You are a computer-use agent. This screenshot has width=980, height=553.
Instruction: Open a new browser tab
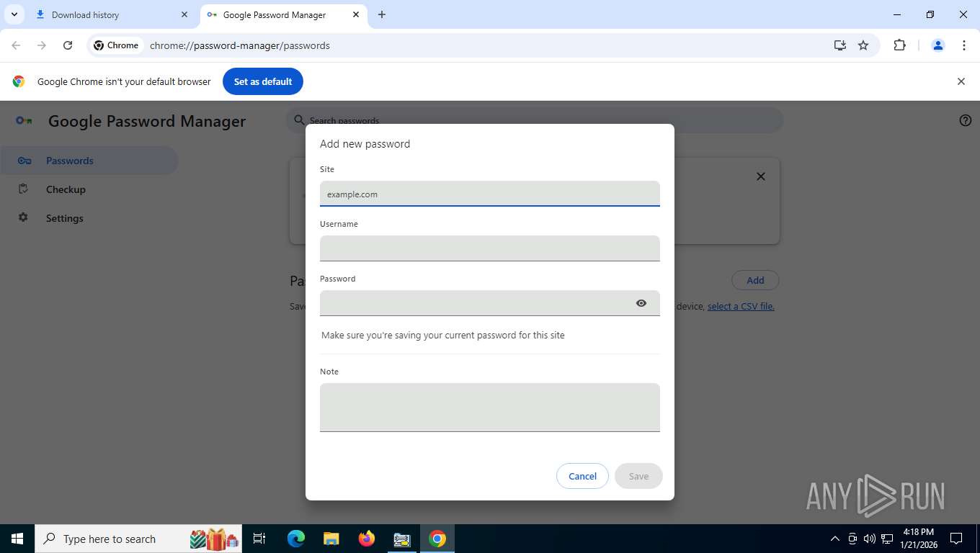click(382, 14)
